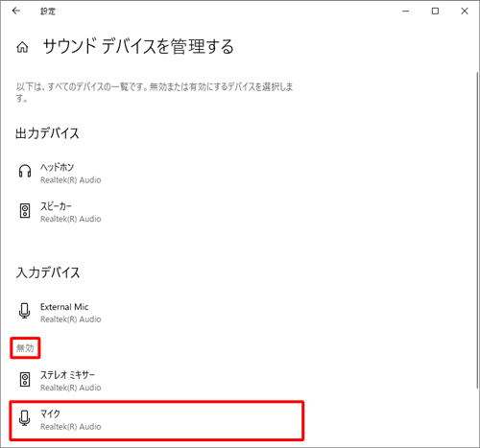Select the headphone icon for ヘッドホン
This screenshot has height=448, width=480.
[x=25, y=171]
